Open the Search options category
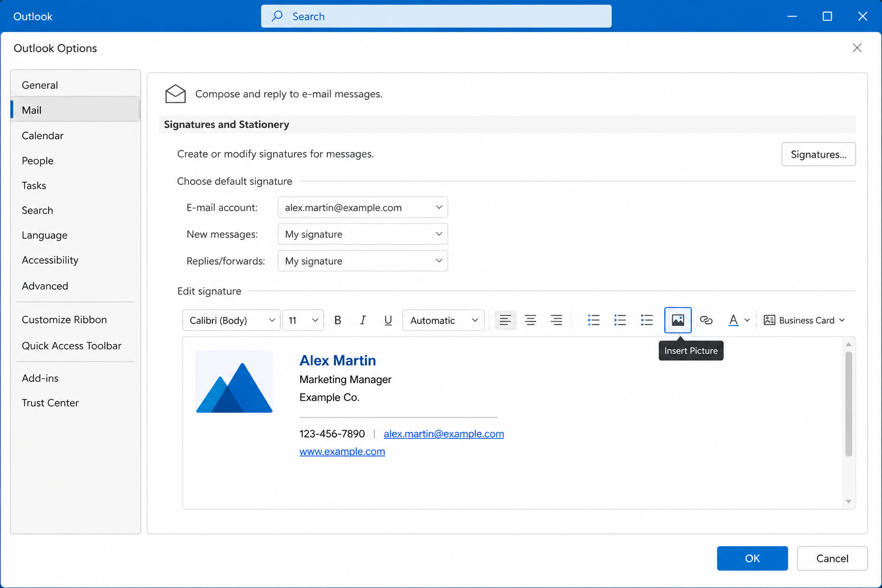 [x=75, y=210]
